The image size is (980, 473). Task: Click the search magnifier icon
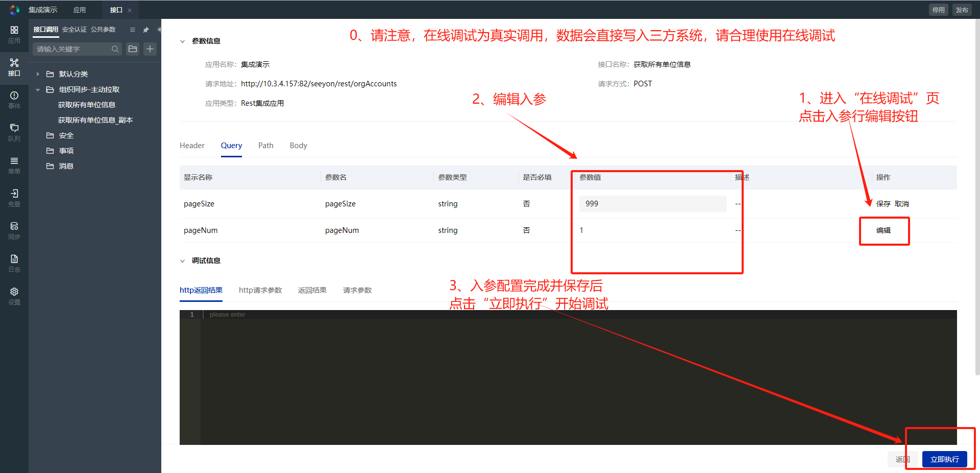click(115, 49)
